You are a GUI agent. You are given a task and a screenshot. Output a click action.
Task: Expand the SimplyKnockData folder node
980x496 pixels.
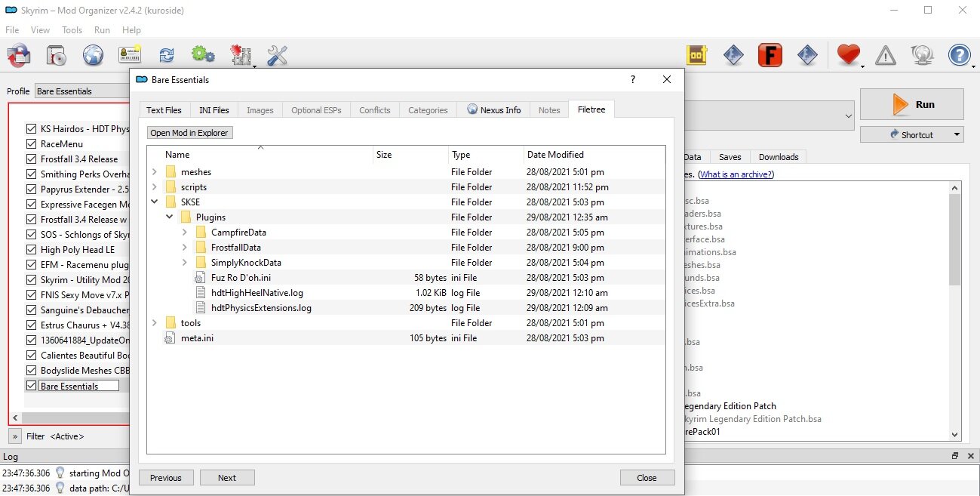pos(185,263)
